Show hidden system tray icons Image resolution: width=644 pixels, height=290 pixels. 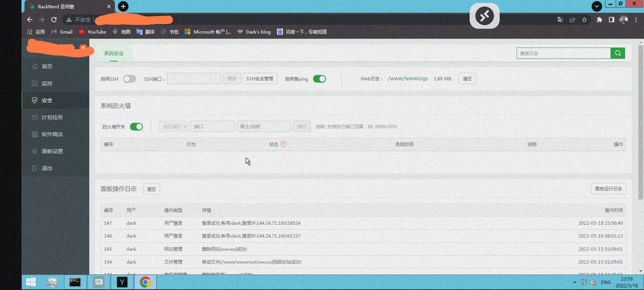pos(575,282)
